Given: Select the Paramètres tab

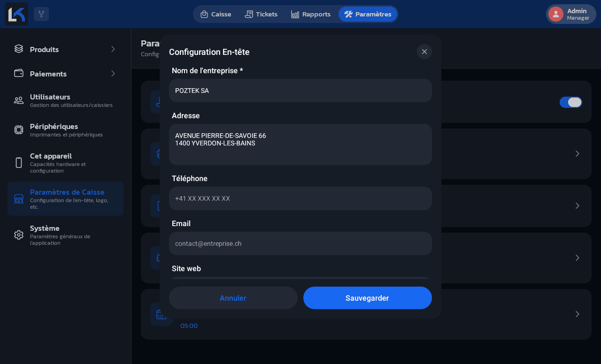Looking at the screenshot, I should pyautogui.click(x=368, y=14).
